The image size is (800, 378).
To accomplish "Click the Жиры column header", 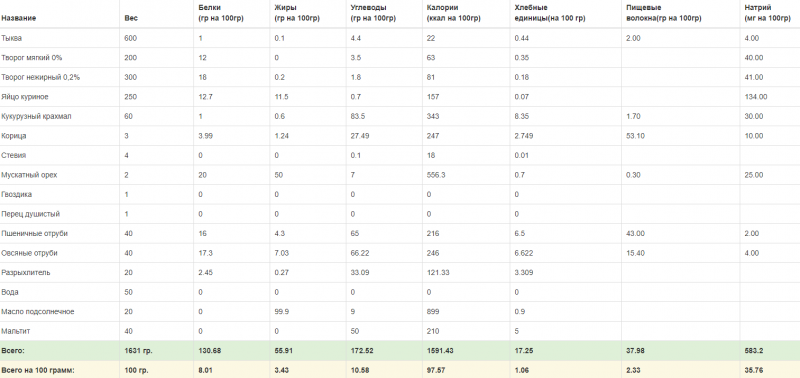I will tap(297, 13).
